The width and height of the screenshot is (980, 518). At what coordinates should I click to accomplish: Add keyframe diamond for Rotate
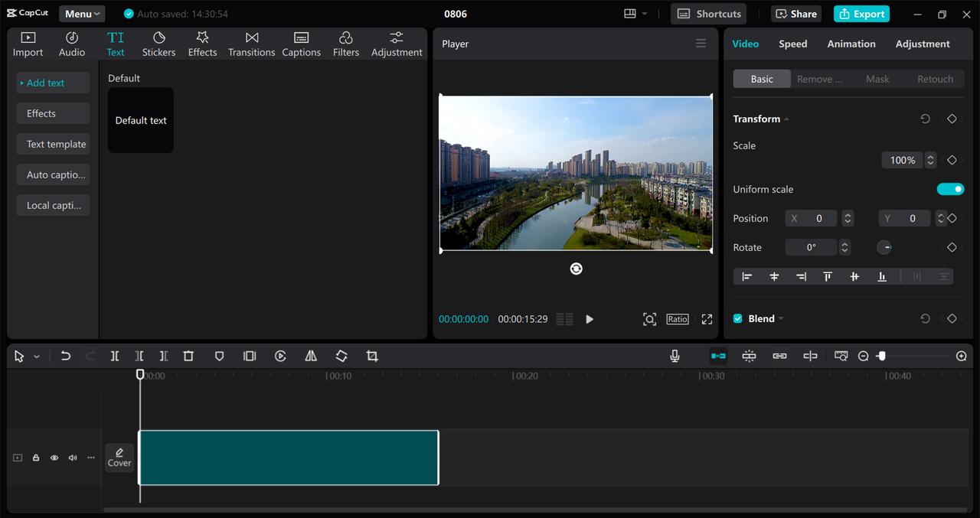[x=952, y=247]
